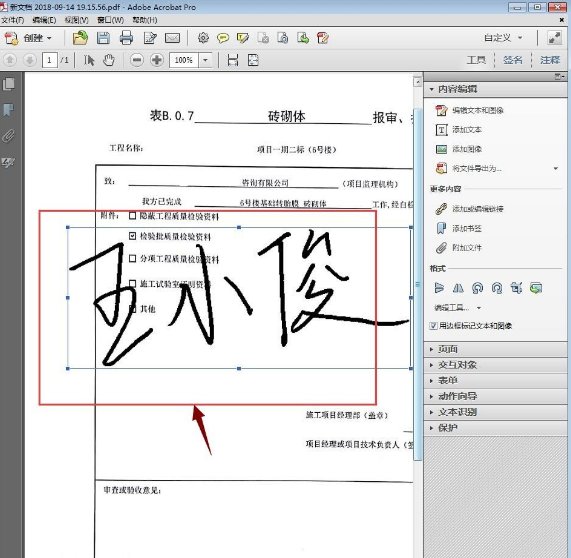Send the file by email envelope icon

(x=172, y=38)
